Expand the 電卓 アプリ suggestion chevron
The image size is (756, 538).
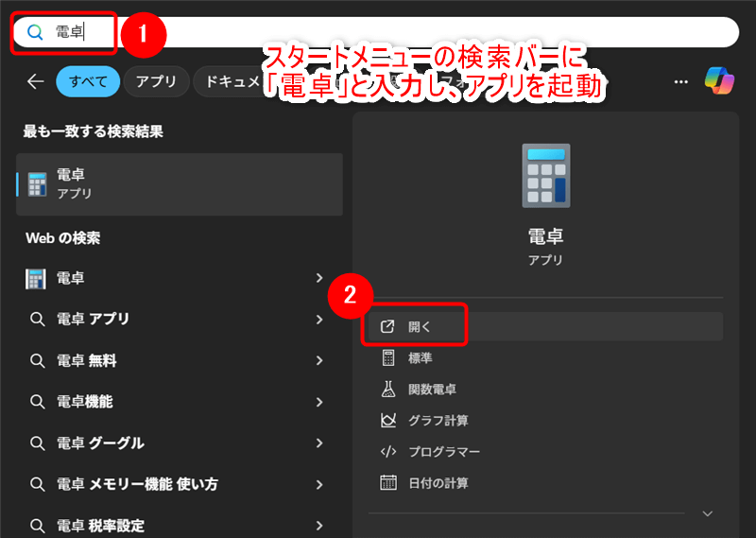click(x=319, y=320)
